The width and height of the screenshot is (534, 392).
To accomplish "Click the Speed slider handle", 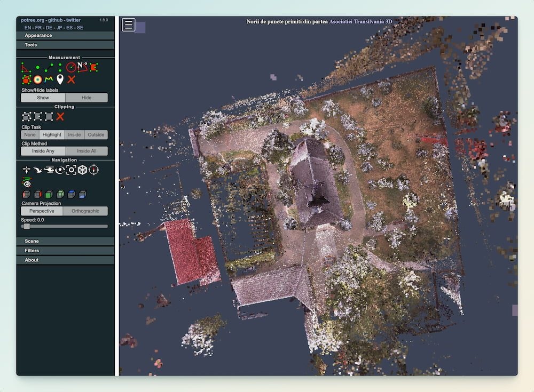I will point(26,226).
